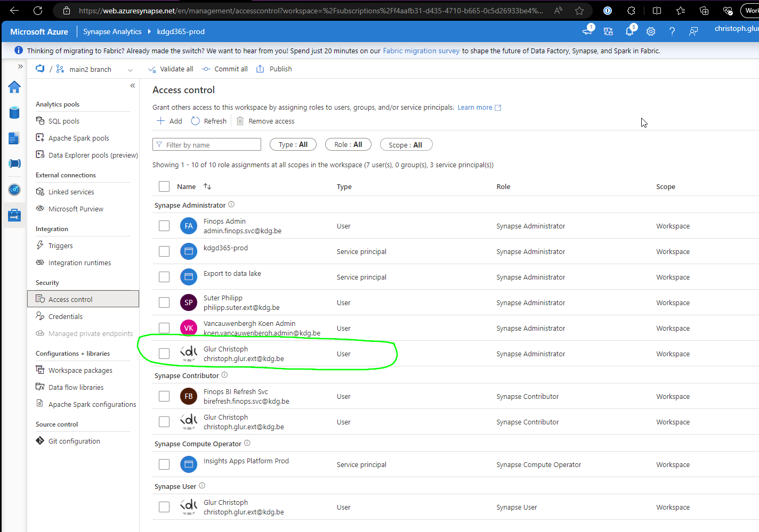This screenshot has width=759, height=532.
Task: Click Commit all in toolbar
Action: [225, 69]
